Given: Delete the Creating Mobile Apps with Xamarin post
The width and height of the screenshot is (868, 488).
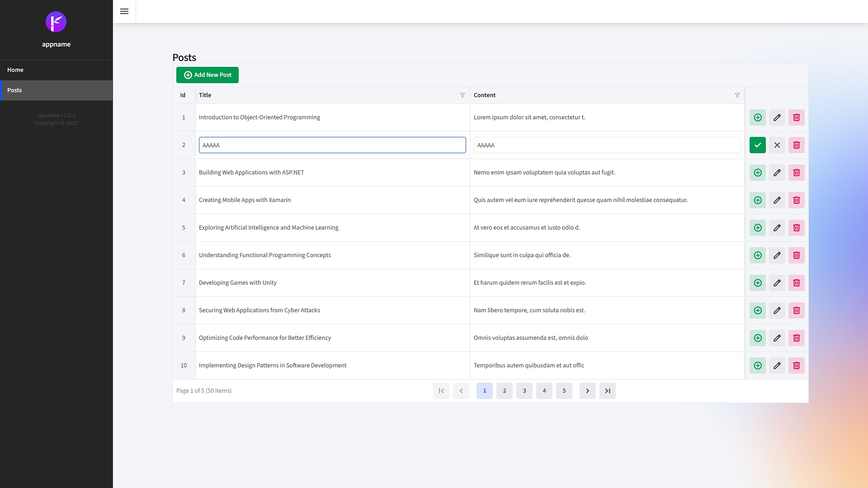Looking at the screenshot, I should [x=797, y=200].
